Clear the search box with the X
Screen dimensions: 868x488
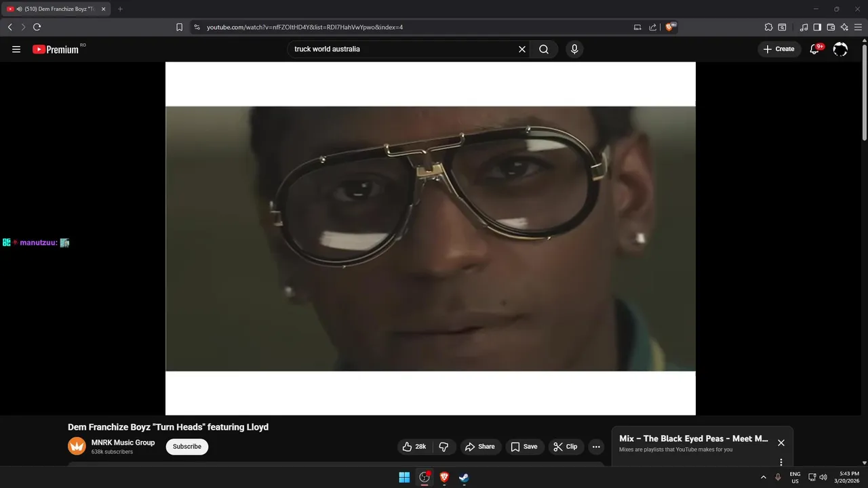pos(522,49)
